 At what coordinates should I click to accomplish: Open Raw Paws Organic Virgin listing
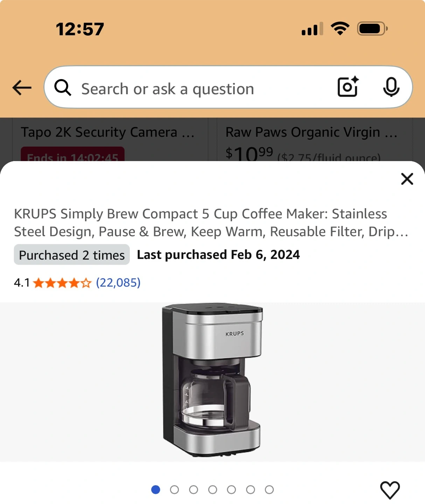coord(312,132)
